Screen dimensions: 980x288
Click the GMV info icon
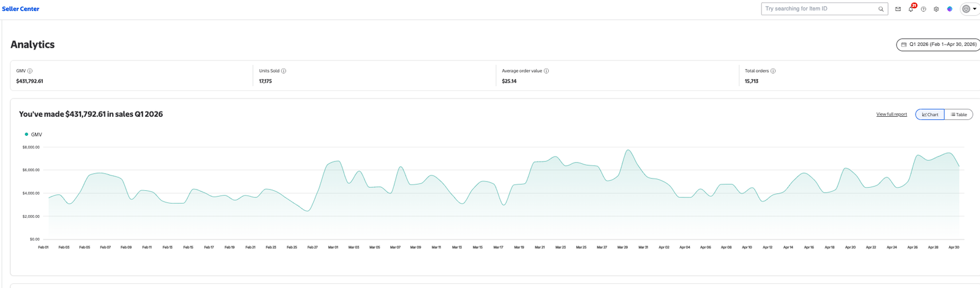30,71
